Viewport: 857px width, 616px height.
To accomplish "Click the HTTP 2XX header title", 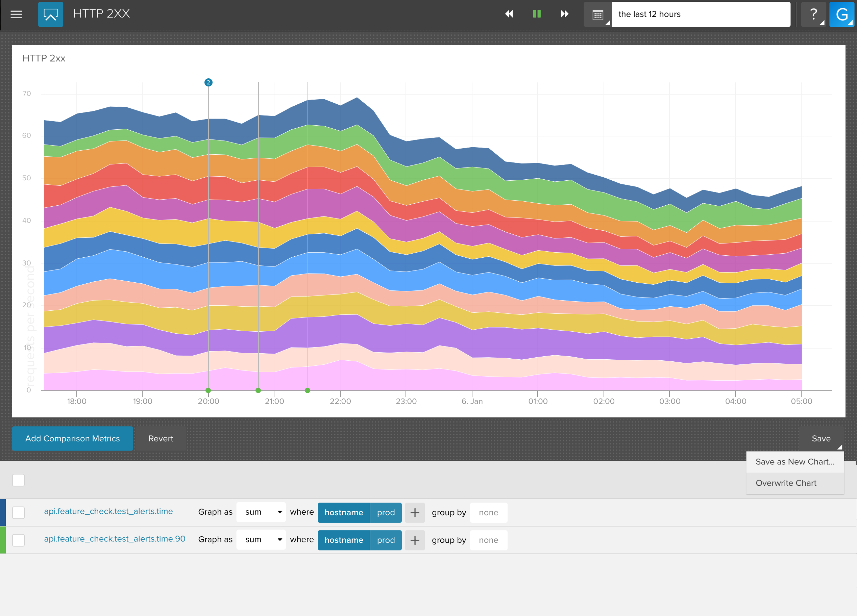I will 101,14.
